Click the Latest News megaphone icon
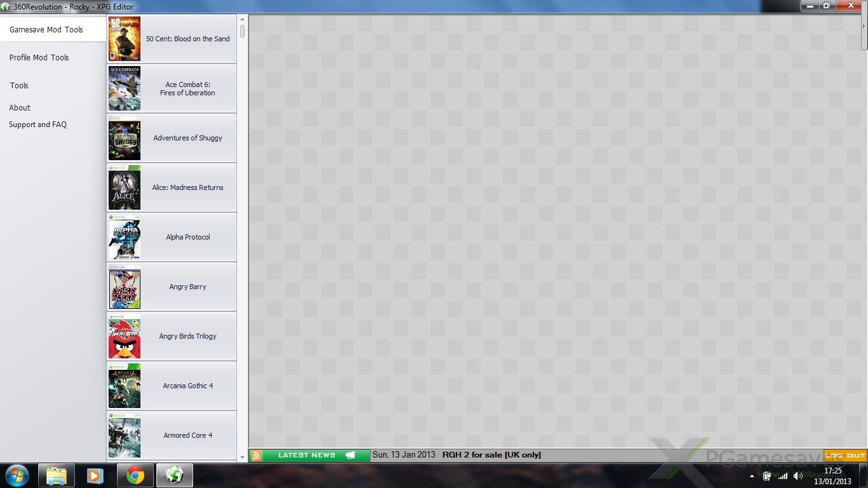This screenshot has height=488, width=868. pos(350,455)
